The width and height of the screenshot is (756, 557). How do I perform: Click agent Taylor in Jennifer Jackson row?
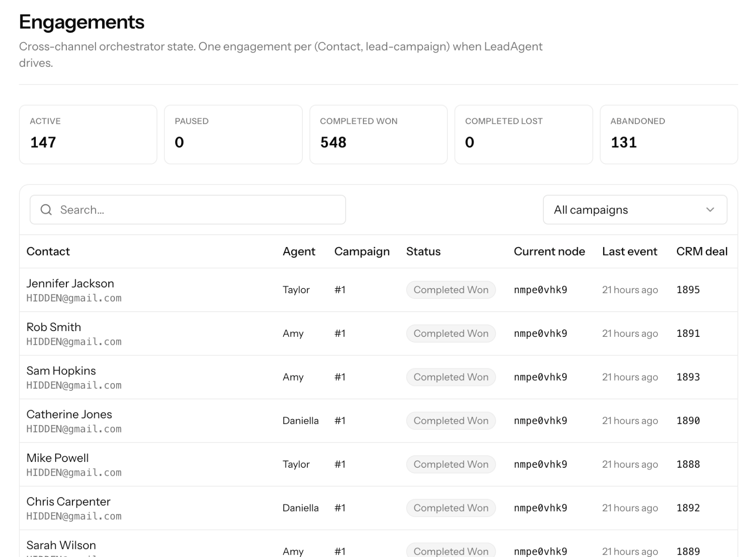click(x=296, y=290)
